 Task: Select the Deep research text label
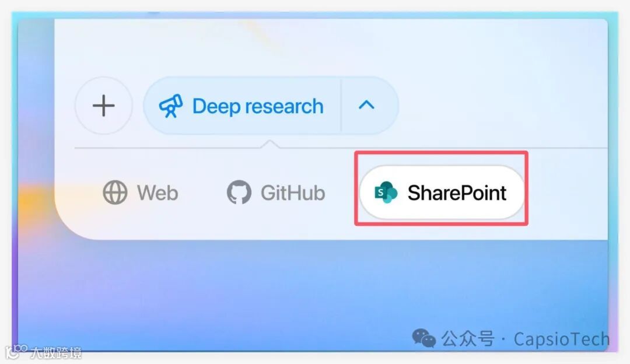(258, 107)
